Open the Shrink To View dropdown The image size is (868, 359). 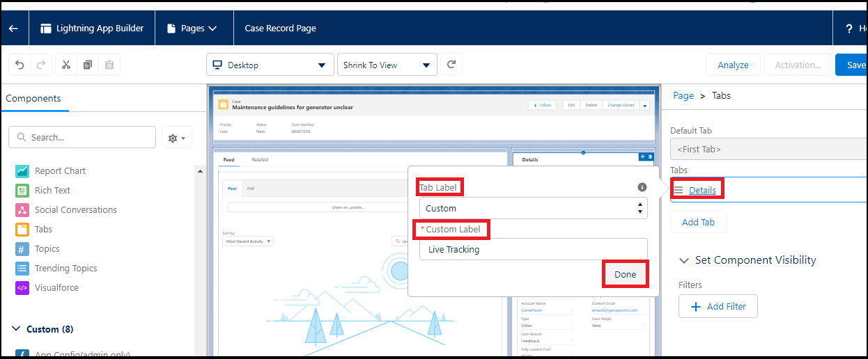[x=387, y=65]
